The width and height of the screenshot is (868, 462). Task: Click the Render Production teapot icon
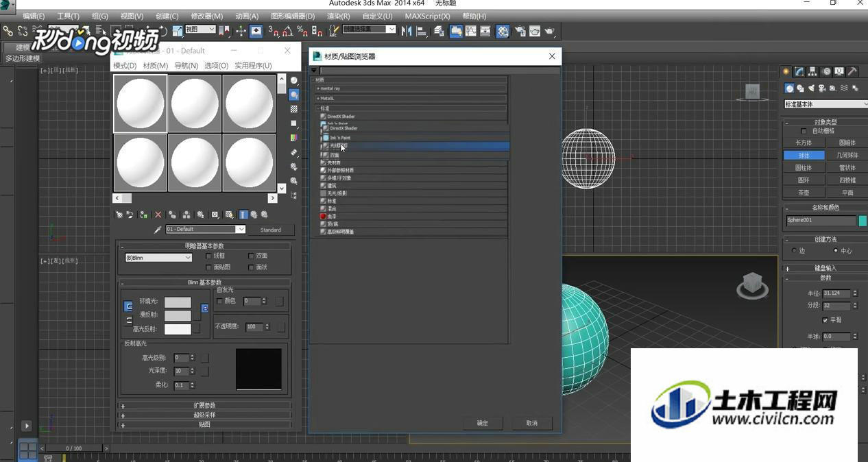coord(550,31)
